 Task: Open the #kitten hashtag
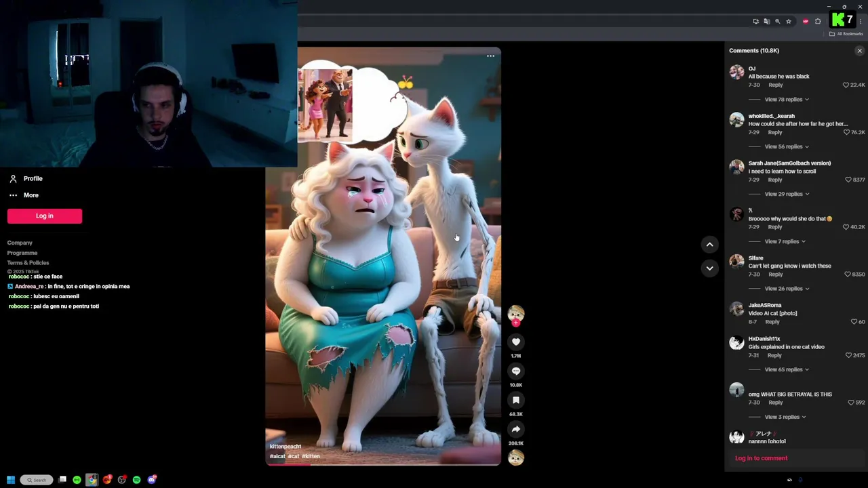(311, 456)
